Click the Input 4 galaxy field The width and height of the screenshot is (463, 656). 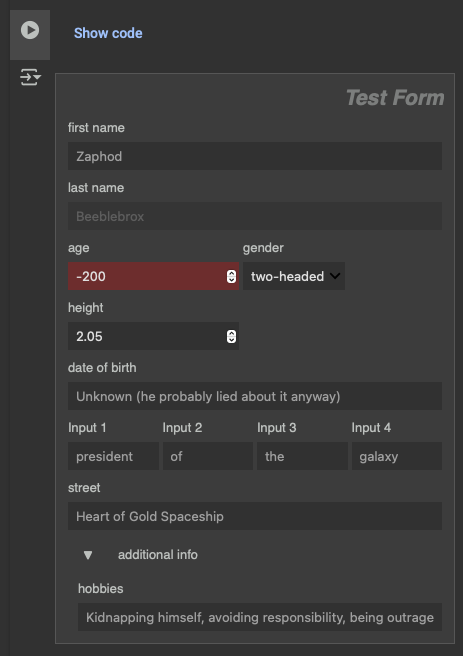pyautogui.click(x=397, y=456)
